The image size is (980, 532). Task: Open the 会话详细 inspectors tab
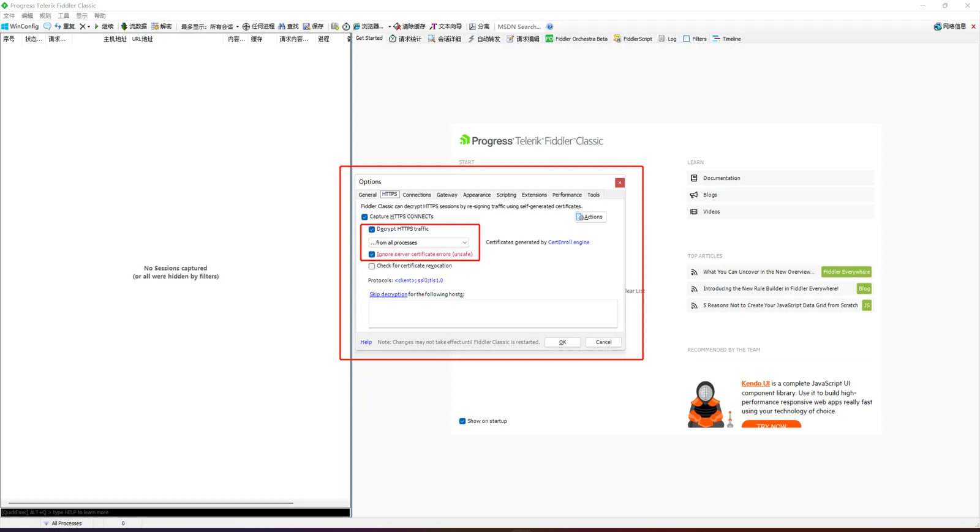point(445,39)
